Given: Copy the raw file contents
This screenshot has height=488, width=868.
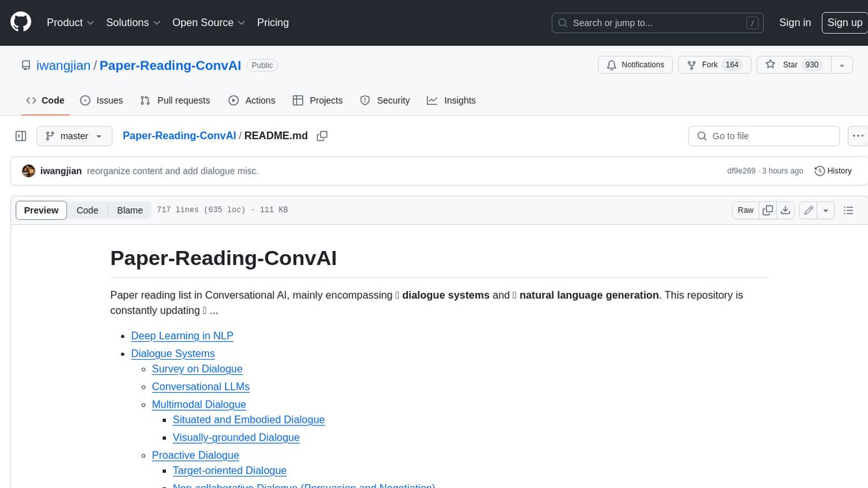Looking at the screenshot, I should pyautogui.click(x=768, y=210).
